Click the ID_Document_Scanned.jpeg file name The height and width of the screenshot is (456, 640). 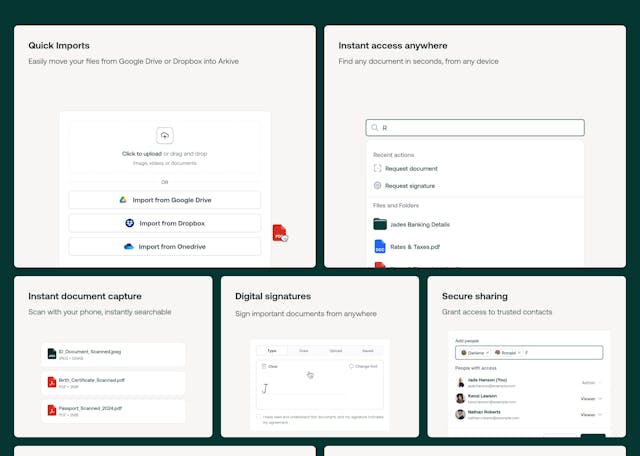coord(90,351)
